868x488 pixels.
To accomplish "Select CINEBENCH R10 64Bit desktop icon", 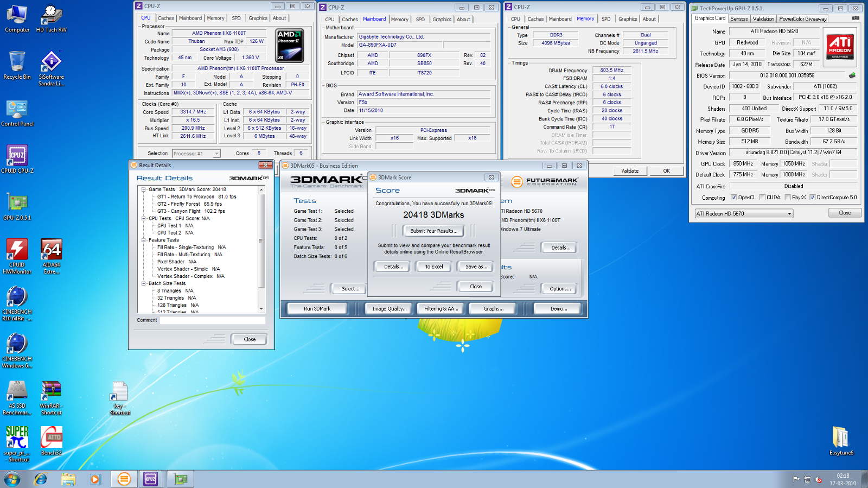I will (x=17, y=304).
